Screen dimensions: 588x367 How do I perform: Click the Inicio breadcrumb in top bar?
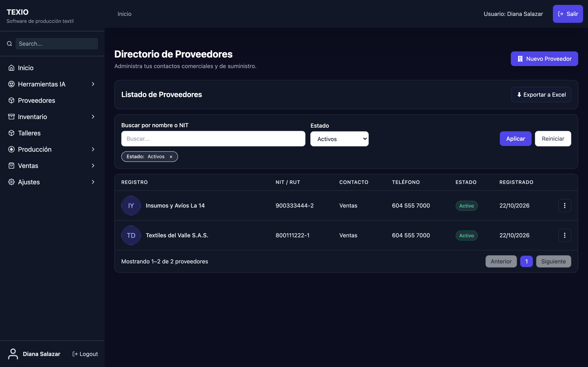[x=124, y=14]
